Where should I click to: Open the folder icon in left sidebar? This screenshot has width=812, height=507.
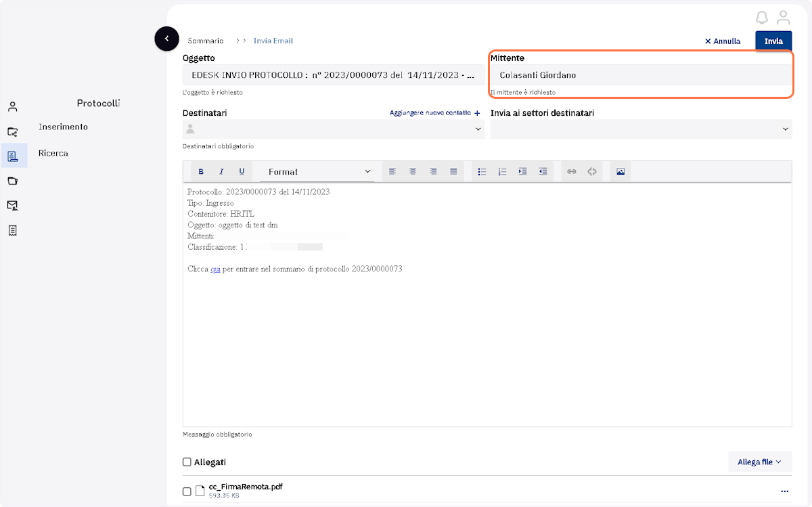tap(12, 181)
